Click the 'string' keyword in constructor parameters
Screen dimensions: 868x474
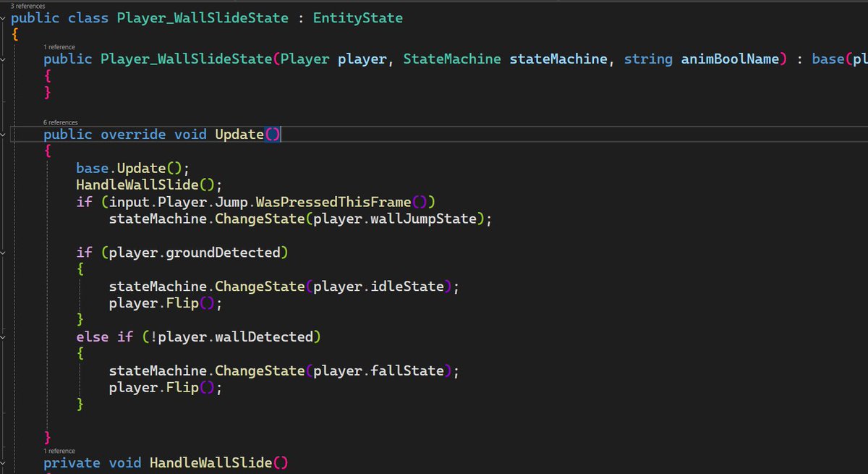click(x=647, y=59)
